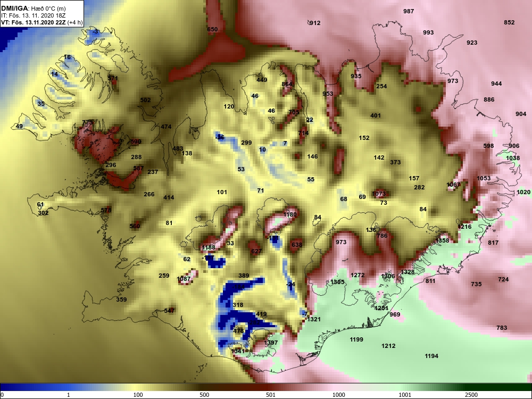Click the 'VT: Fös. 13.11.2020 22Z (+4 h)' line
The width and height of the screenshot is (532, 399).
(x=40, y=23)
